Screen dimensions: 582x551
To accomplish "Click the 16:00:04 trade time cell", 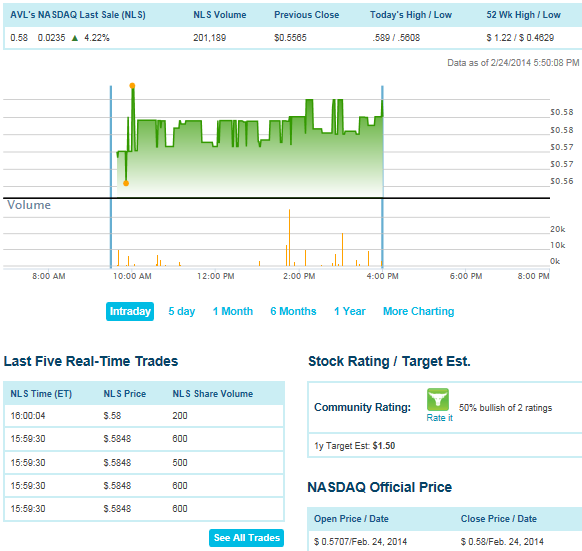I will point(28,415).
